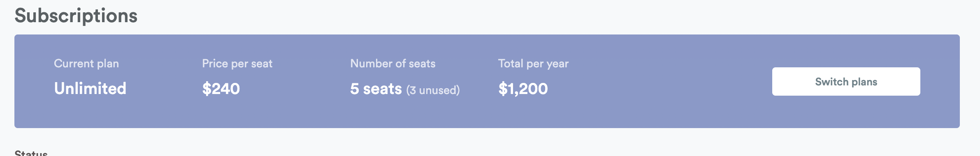This screenshot has width=980, height=156.
Task: Select the bold 5 seats text
Action: tap(376, 89)
